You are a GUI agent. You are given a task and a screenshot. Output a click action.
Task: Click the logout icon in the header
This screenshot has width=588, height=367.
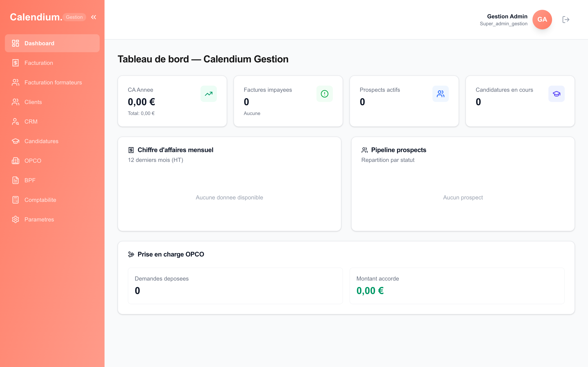(x=566, y=20)
